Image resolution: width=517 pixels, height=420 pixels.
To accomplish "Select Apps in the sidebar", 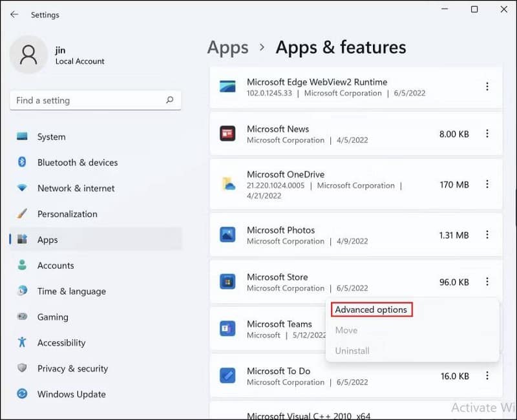I will [96, 239].
